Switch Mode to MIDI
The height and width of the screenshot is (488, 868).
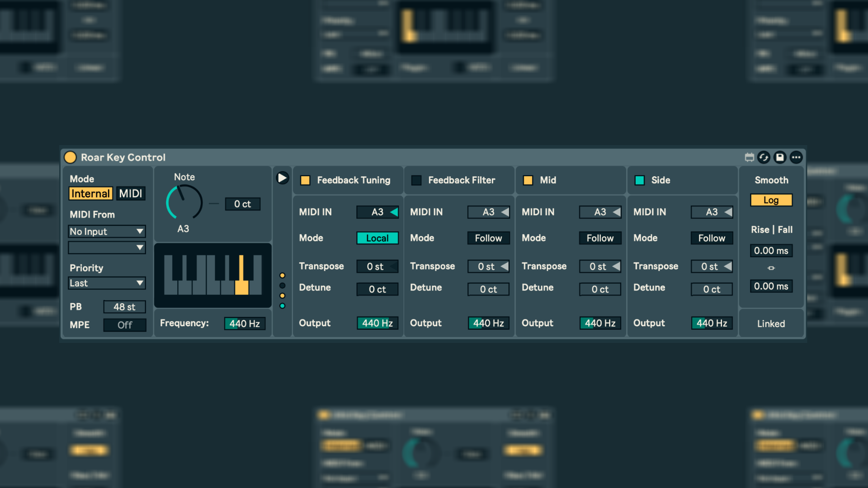[x=131, y=193]
